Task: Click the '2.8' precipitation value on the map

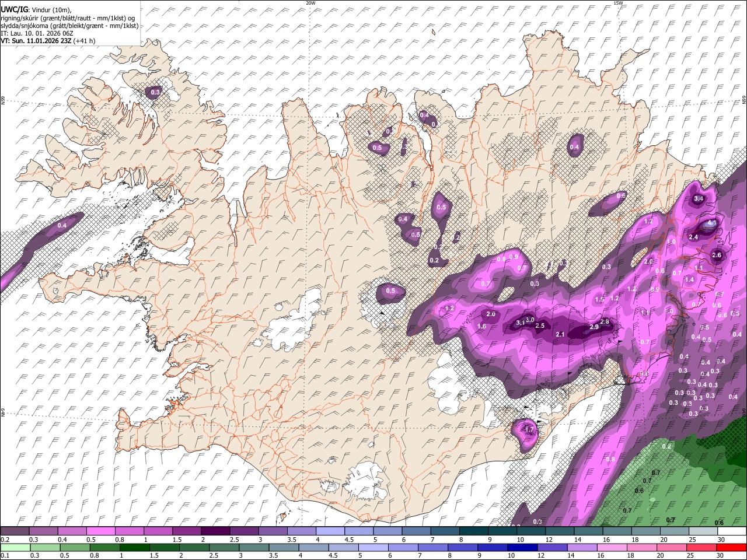Action: point(605,322)
